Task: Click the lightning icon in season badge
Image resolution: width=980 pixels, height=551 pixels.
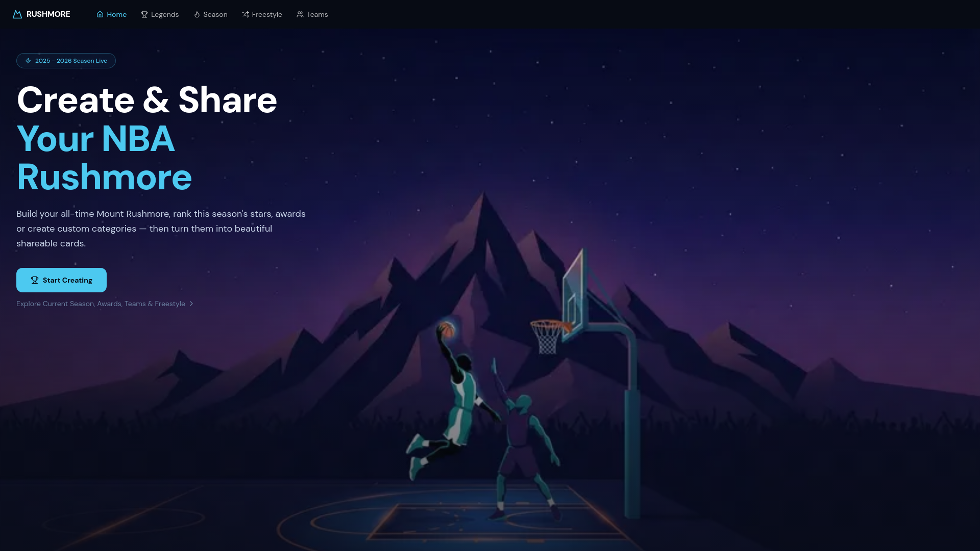Action: [28, 61]
